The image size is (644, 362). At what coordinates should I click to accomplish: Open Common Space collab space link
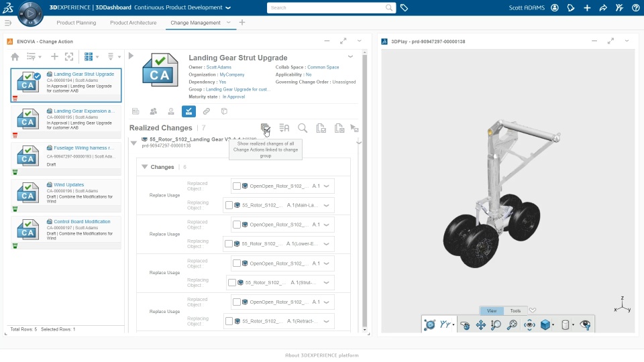click(x=323, y=67)
